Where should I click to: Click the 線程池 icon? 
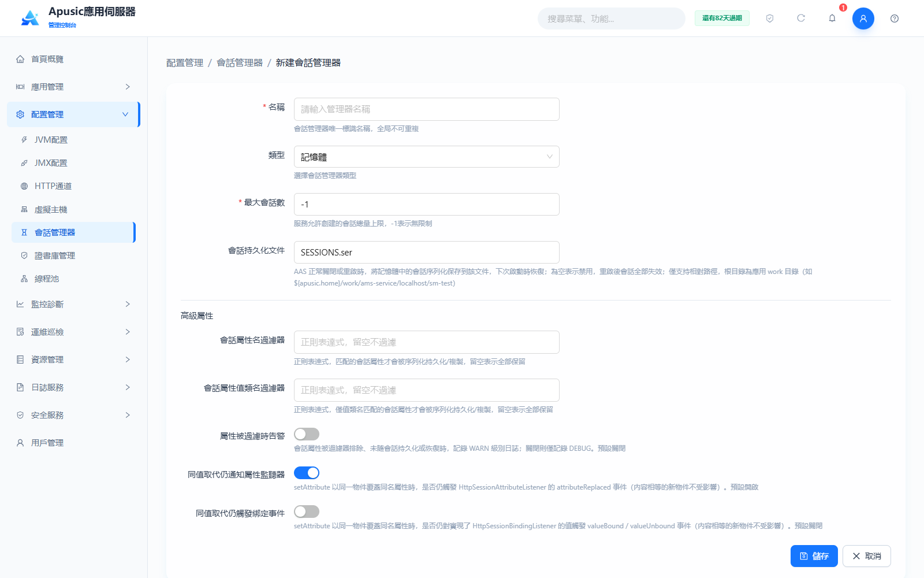(24, 279)
